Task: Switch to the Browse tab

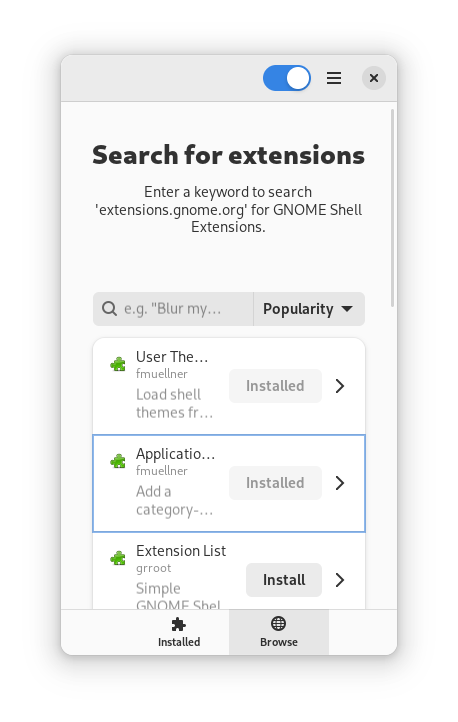Action: (x=279, y=632)
